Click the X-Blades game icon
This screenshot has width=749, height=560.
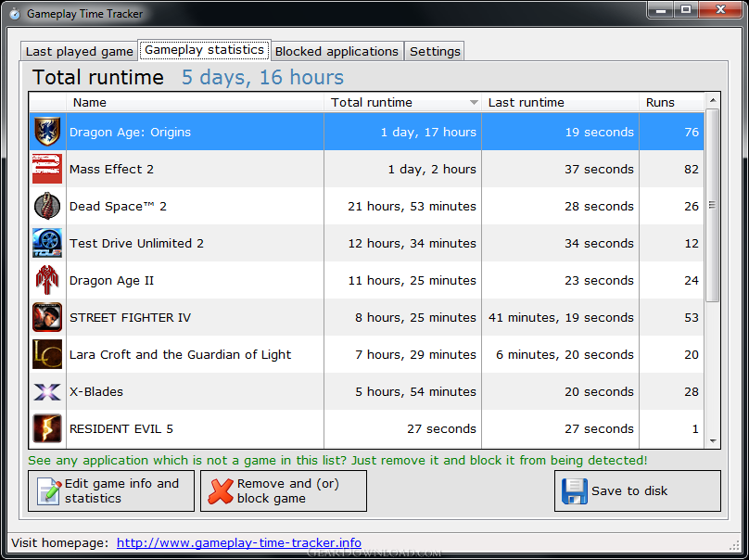point(47,392)
